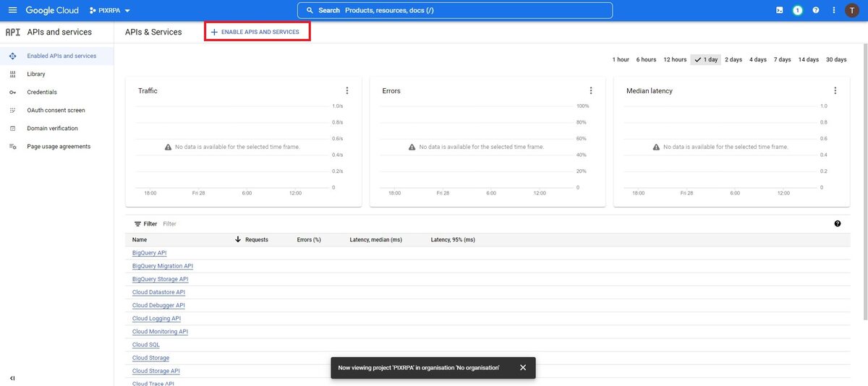Open the help question mark icon
Viewport: 868px width, 386px height.
tap(816, 10)
